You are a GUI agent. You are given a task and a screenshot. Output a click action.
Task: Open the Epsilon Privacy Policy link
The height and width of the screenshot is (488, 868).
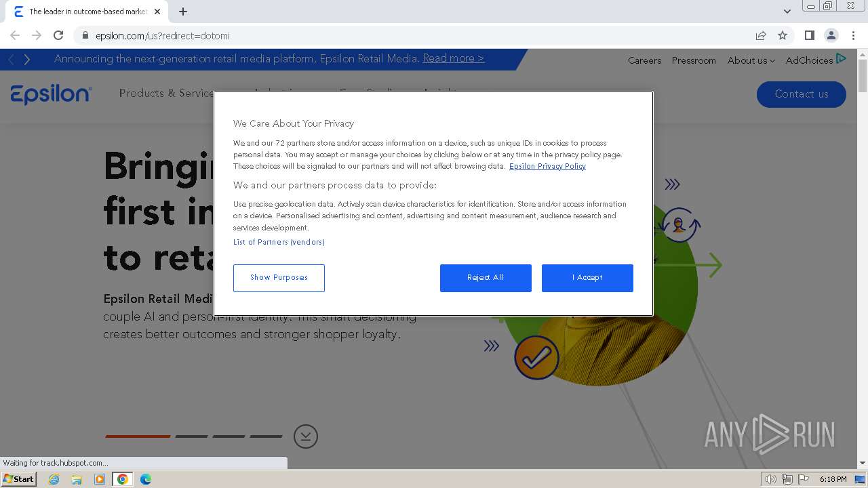(547, 166)
